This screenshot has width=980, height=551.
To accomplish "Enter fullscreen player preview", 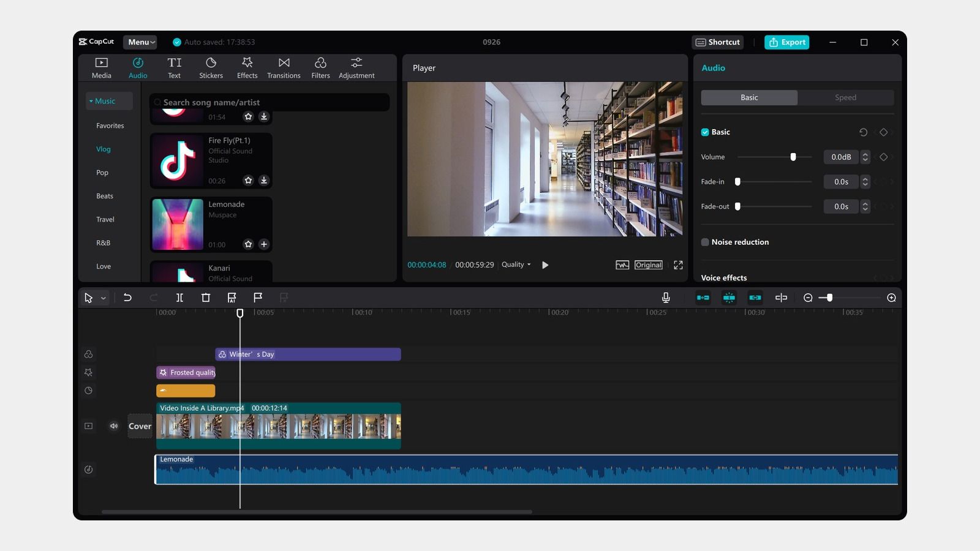I will (678, 265).
